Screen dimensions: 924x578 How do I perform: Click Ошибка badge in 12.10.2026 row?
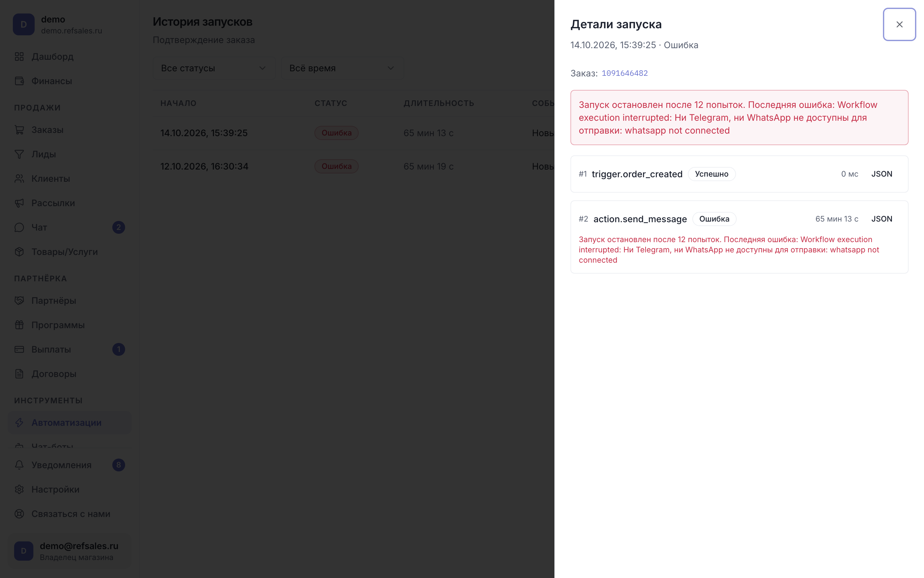pyautogui.click(x=336, y=166)
